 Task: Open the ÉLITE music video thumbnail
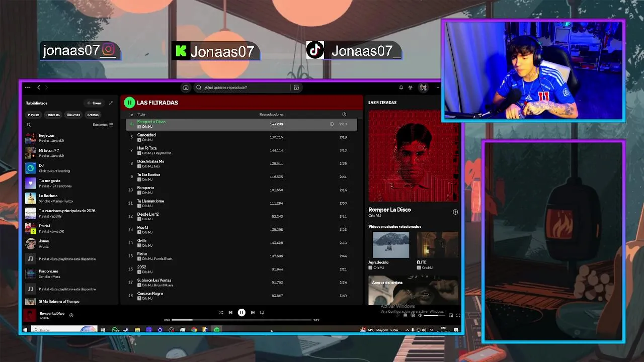coord(437,245)
